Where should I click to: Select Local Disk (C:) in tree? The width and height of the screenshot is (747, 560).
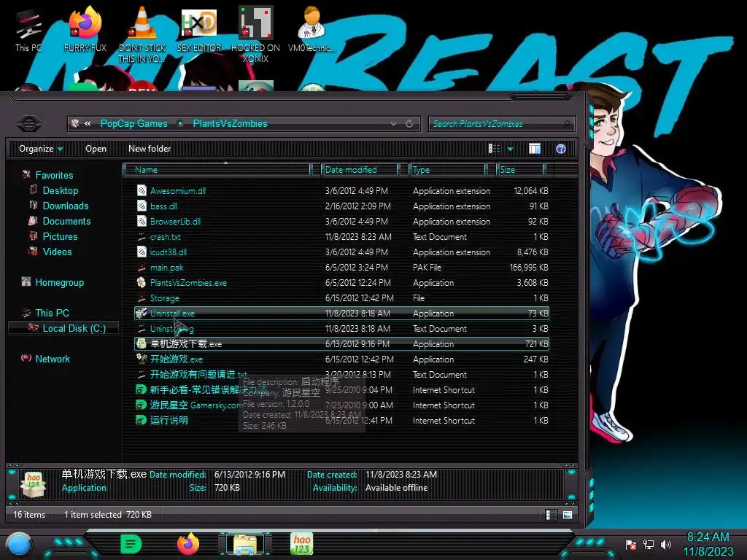(74, 328)
